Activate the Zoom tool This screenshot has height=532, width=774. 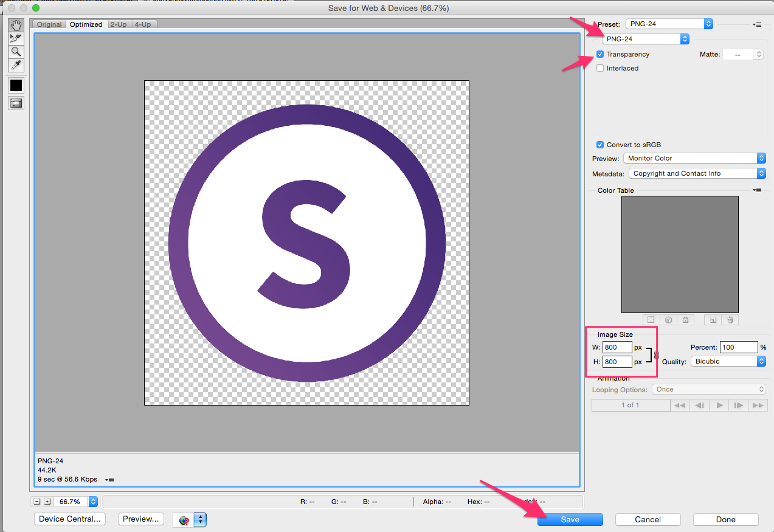point(16,51)
